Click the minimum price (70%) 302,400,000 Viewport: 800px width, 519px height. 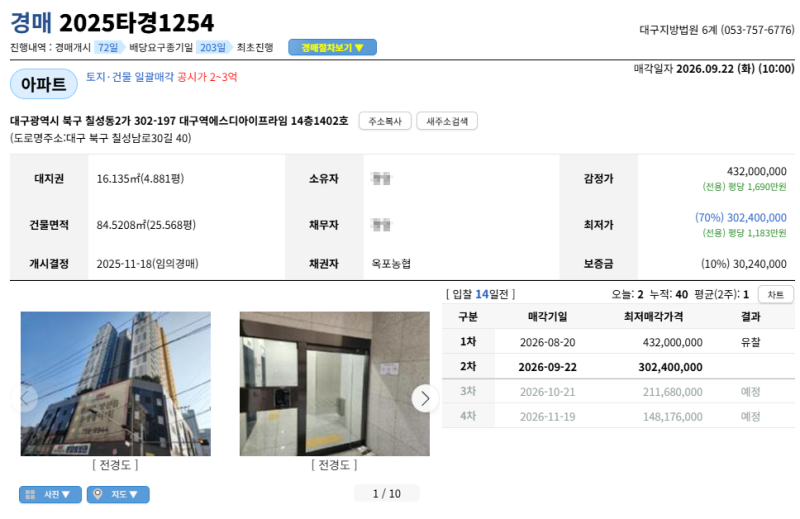(x=741, y=218)
